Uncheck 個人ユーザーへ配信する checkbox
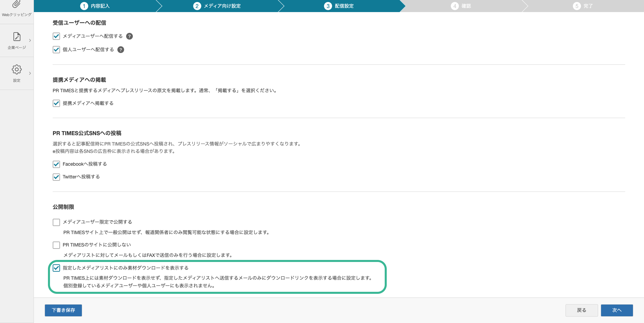644x323 pixels. tap(56, 50)
